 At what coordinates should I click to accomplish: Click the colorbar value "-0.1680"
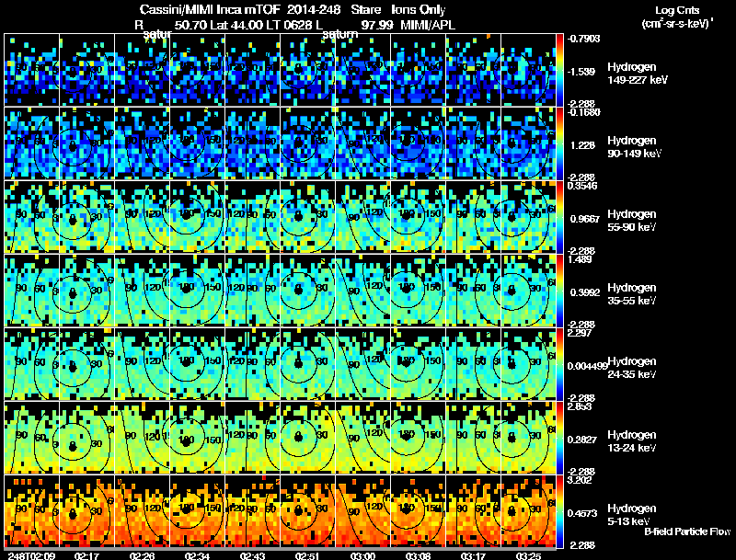tap(583, 112)
